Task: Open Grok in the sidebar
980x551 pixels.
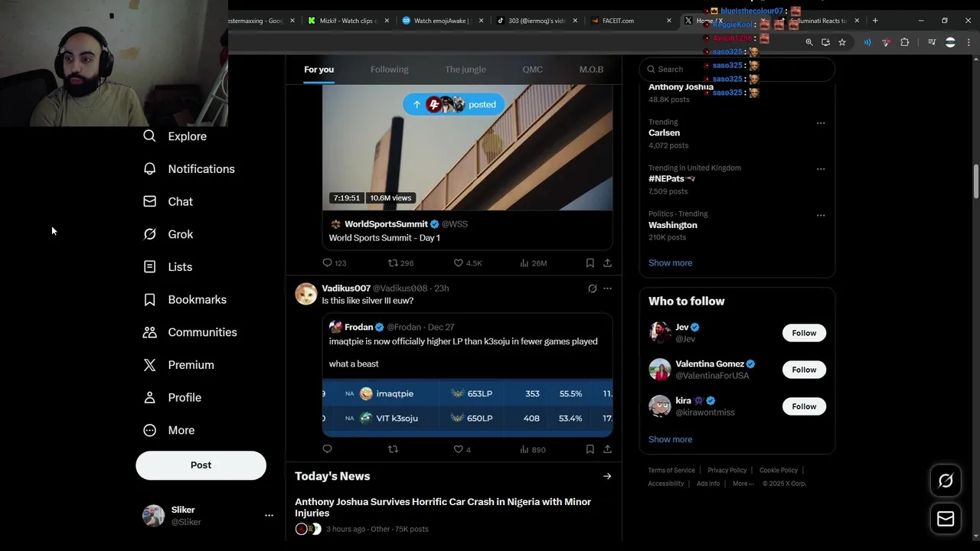Action: 168,234
